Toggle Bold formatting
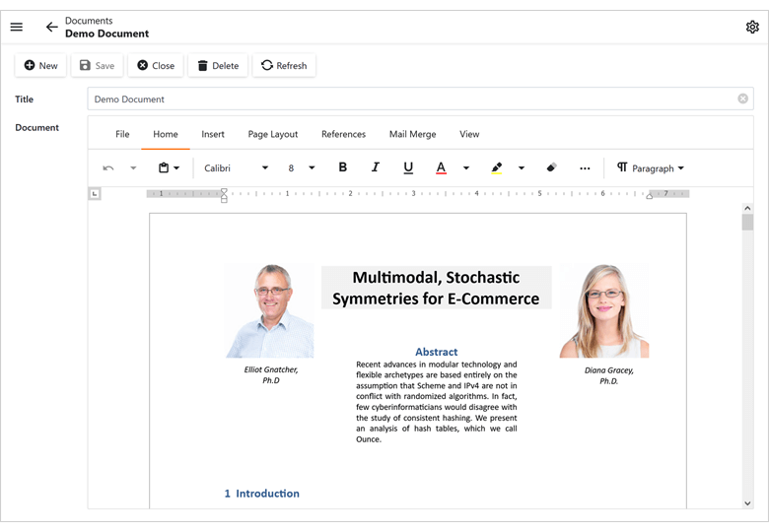 point(343,168)
